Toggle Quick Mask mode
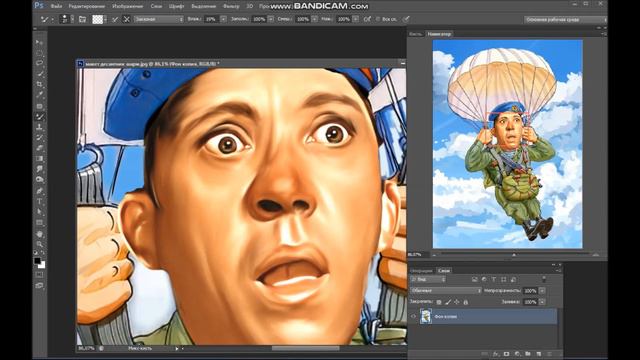 point(39,275)
